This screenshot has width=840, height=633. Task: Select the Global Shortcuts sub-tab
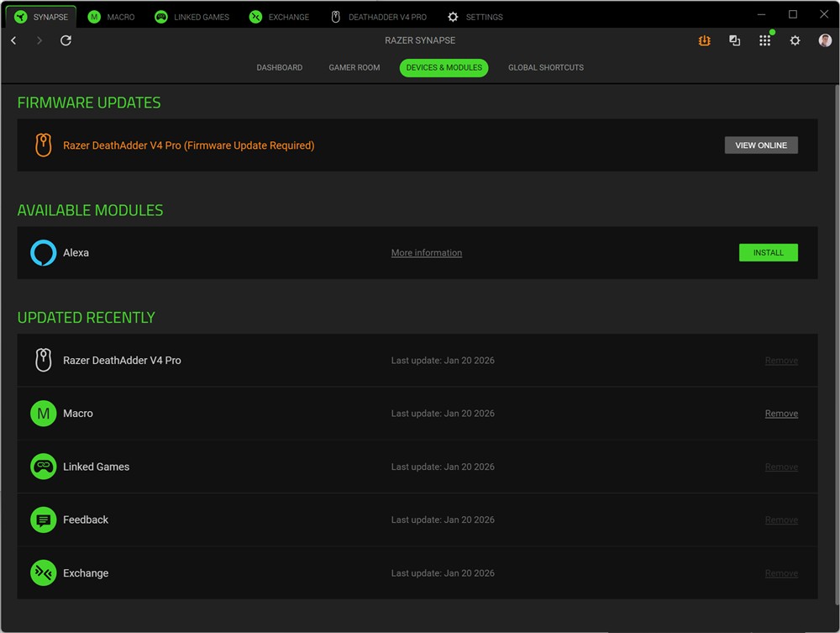click(545, 67)
